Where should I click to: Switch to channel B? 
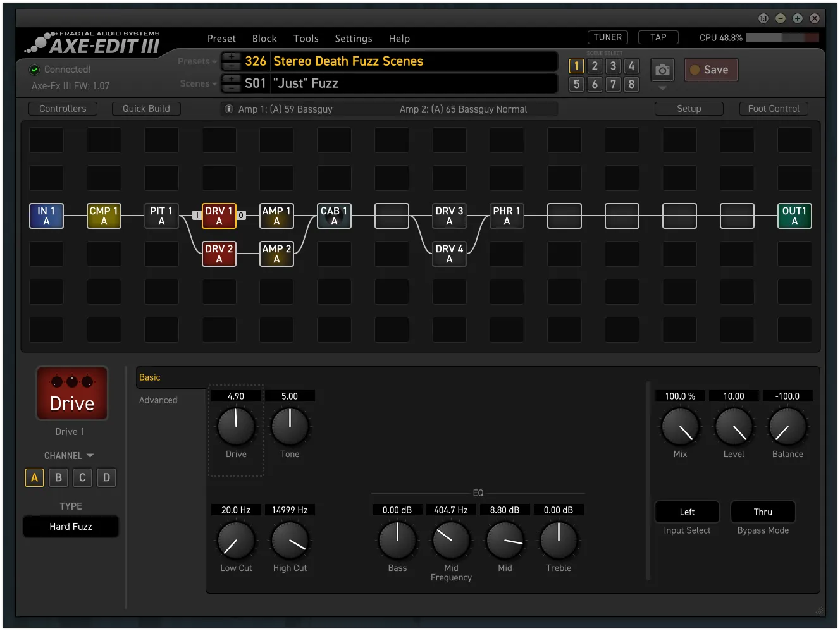(58, 478)
